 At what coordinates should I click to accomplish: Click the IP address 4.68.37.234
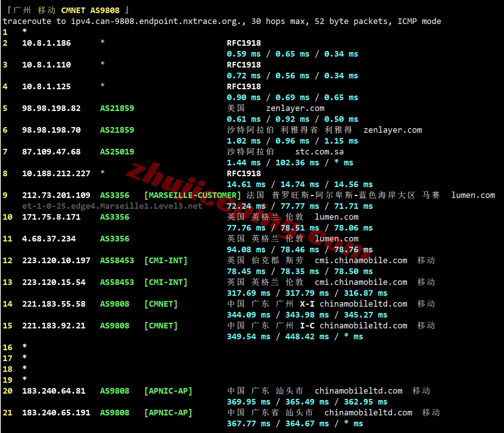click(49, 239)
